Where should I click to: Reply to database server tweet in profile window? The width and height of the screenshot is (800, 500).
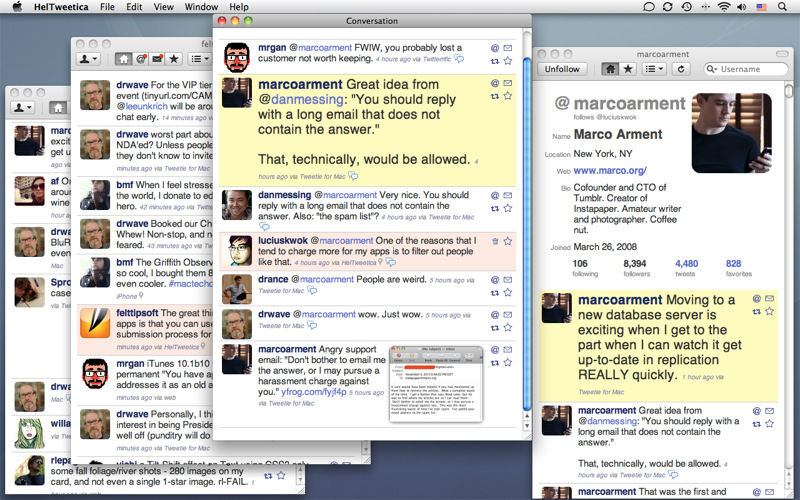tap(757, 299)
